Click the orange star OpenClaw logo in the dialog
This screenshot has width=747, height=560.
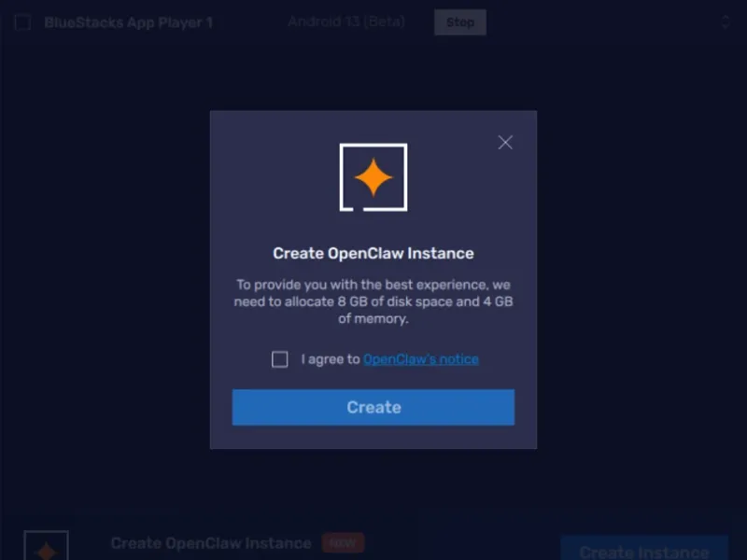[373, 177]
